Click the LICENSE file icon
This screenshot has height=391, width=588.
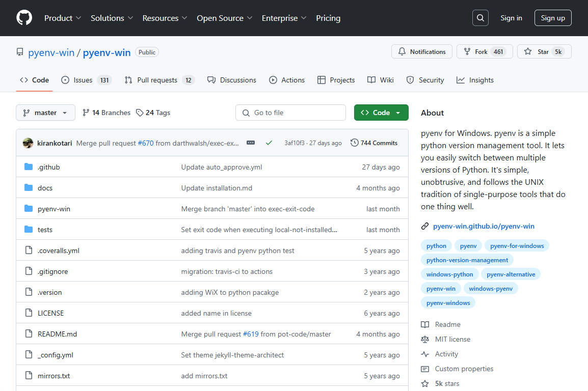tap(29, 313)
